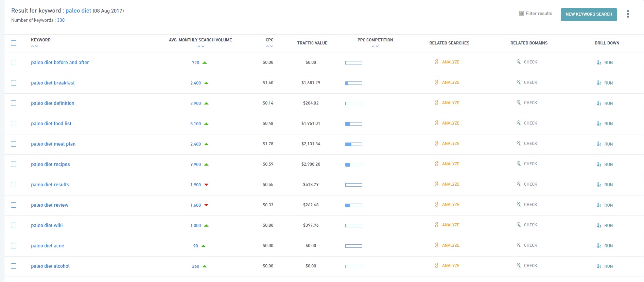The width and height of the screenshot is (644, 282).
Task: Open the paleo diet definition keyword link
Action: [x=52, y=103]
